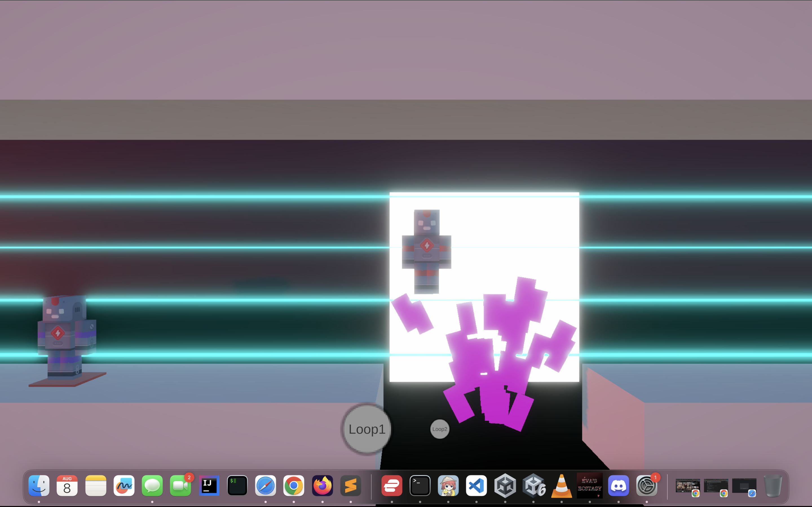
Task: Click the robot standing on the red platform
Action: pos(66,335)
